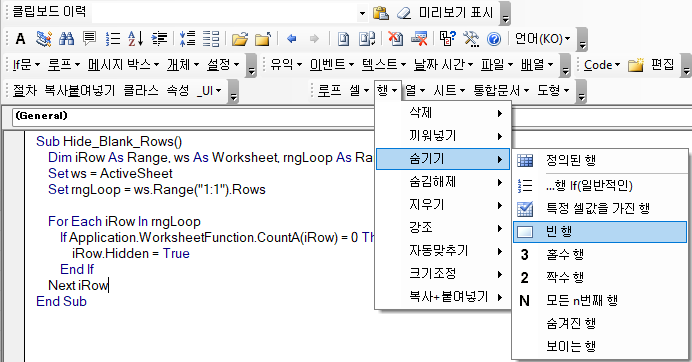
Task: Click the hammer and wrench tools icon
Action: (x=471, y=39)
